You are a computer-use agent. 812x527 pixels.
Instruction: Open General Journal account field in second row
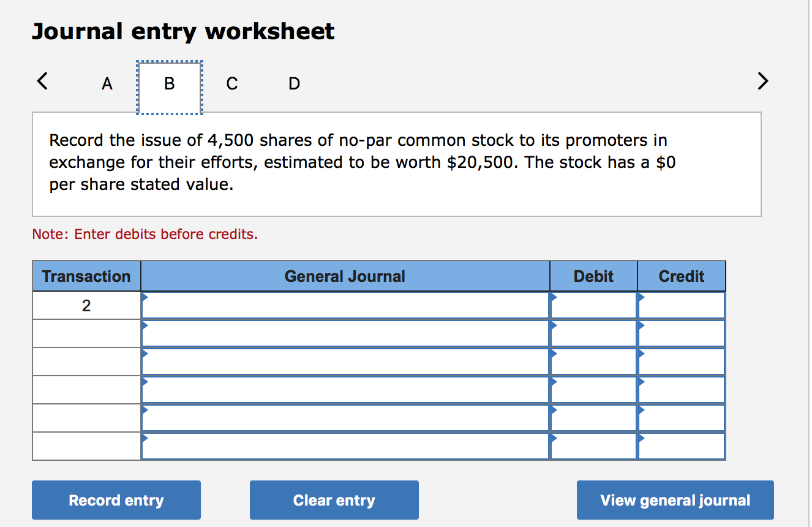pos(345,333)
